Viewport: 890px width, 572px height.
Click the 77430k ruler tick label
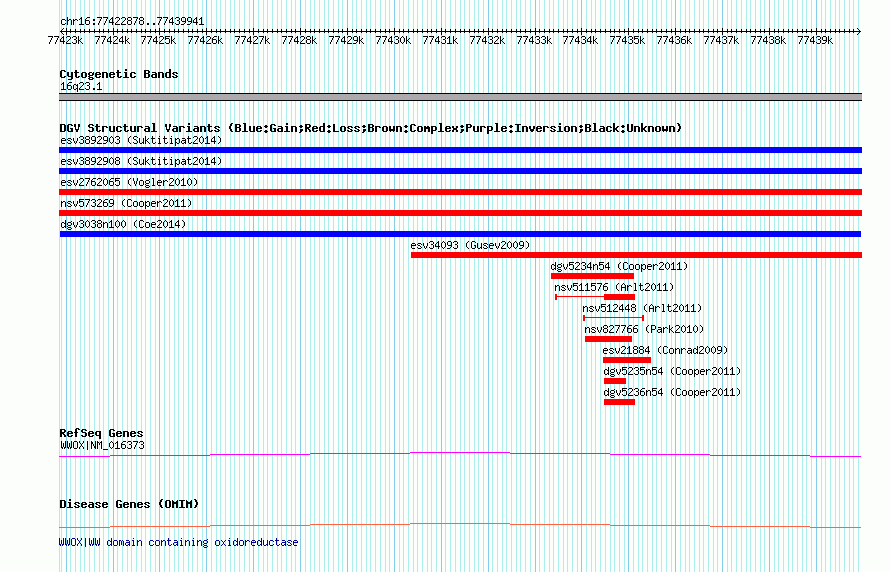(393, 41)
